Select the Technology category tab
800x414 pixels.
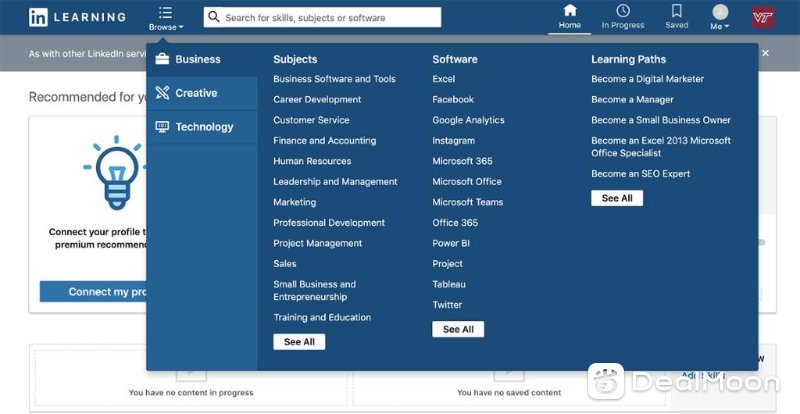click(202, 127)
